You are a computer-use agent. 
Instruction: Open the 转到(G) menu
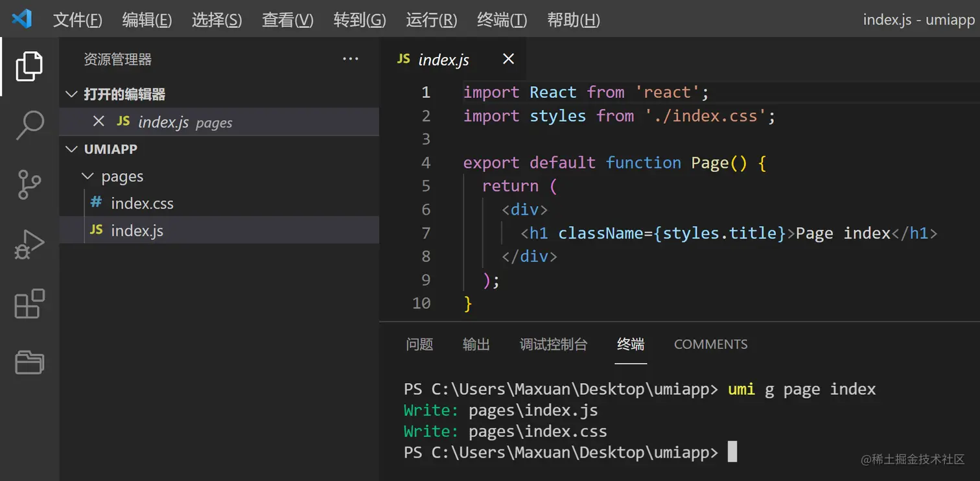360,20
